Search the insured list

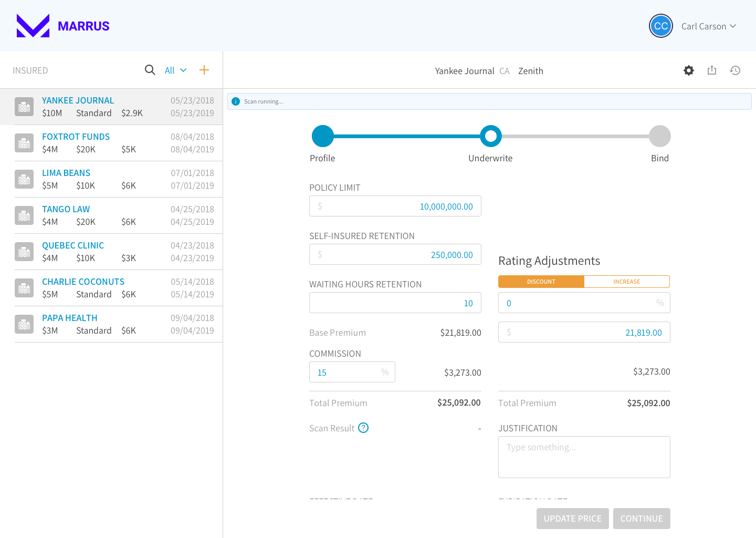[x=150, y=70]
